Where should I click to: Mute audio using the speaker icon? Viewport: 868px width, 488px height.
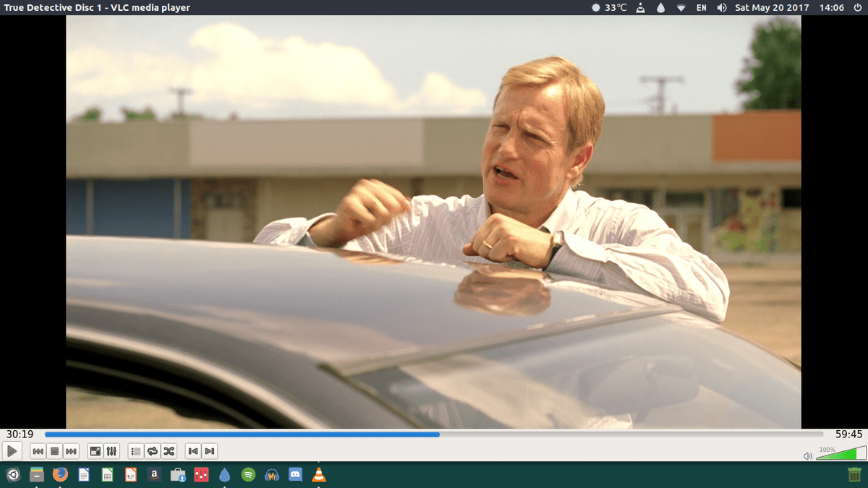tap(808, 456)
